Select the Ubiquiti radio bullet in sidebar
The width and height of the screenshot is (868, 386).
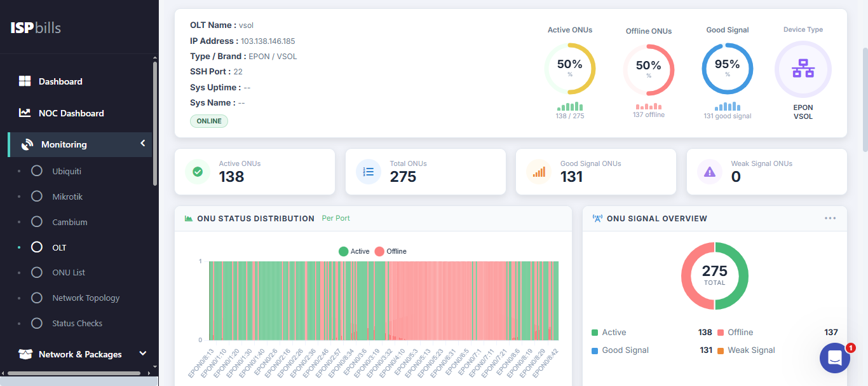[36, 170]
